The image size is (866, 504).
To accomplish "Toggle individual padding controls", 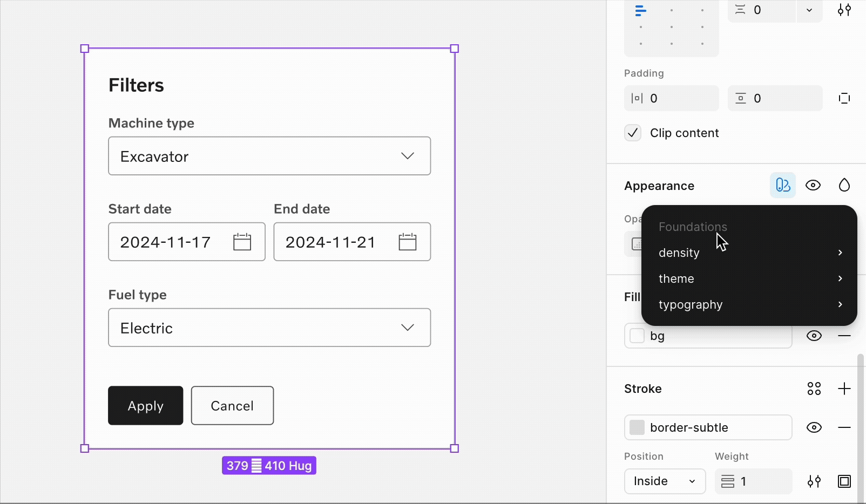I will [844, 98].
